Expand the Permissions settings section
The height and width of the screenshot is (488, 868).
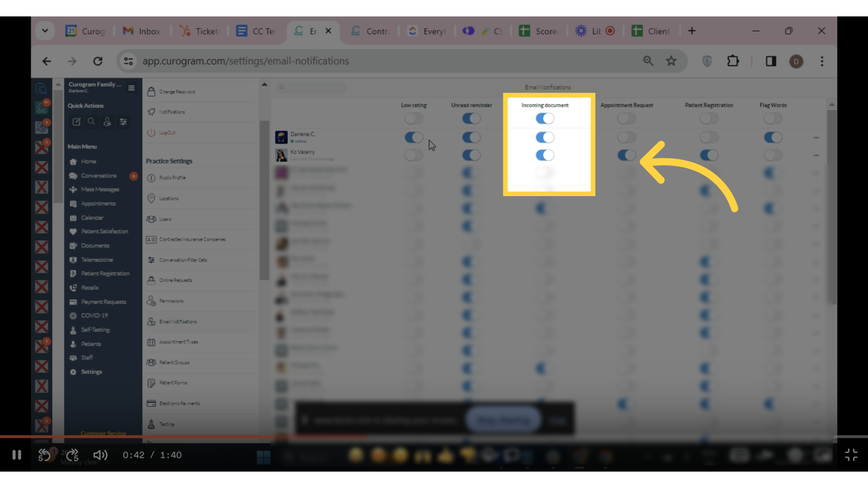[171, 300]
